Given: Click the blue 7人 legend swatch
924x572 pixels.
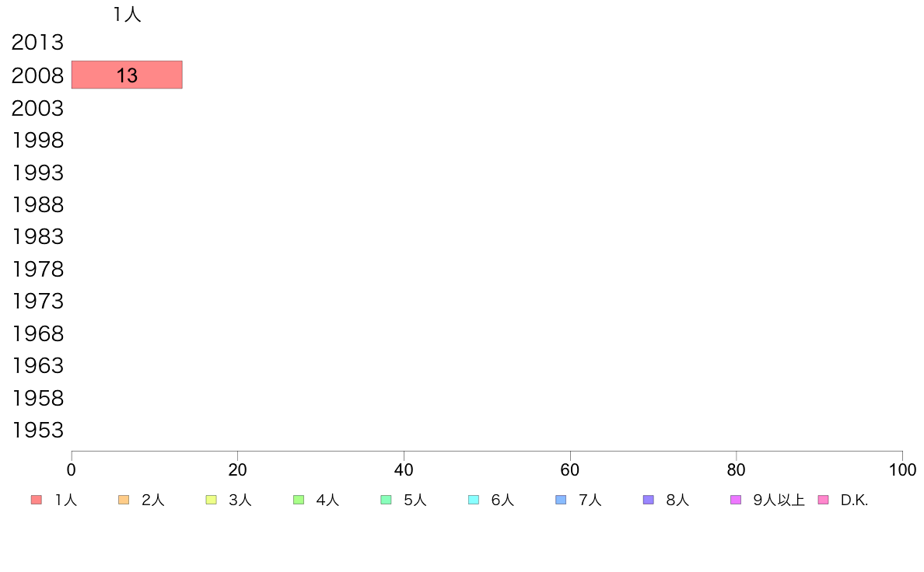Looking at the screenshot, I should pyautogui.click(x=561, y=500).
